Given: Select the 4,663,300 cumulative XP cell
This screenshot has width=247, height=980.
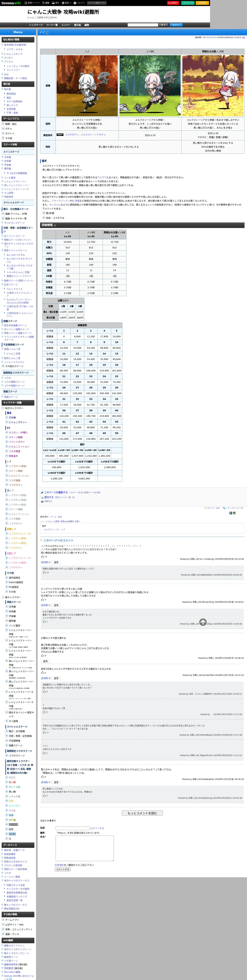Looking at the screenshot, I should click(84, 479).
